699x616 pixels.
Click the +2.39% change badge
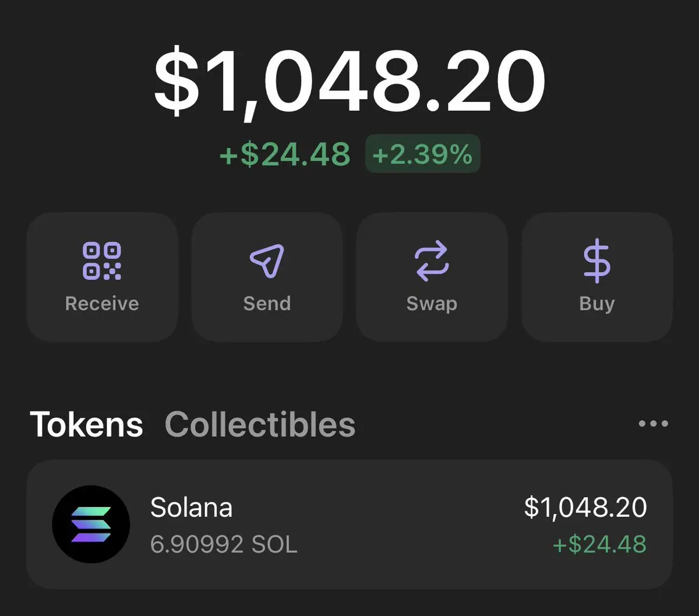tap(422, 154)
